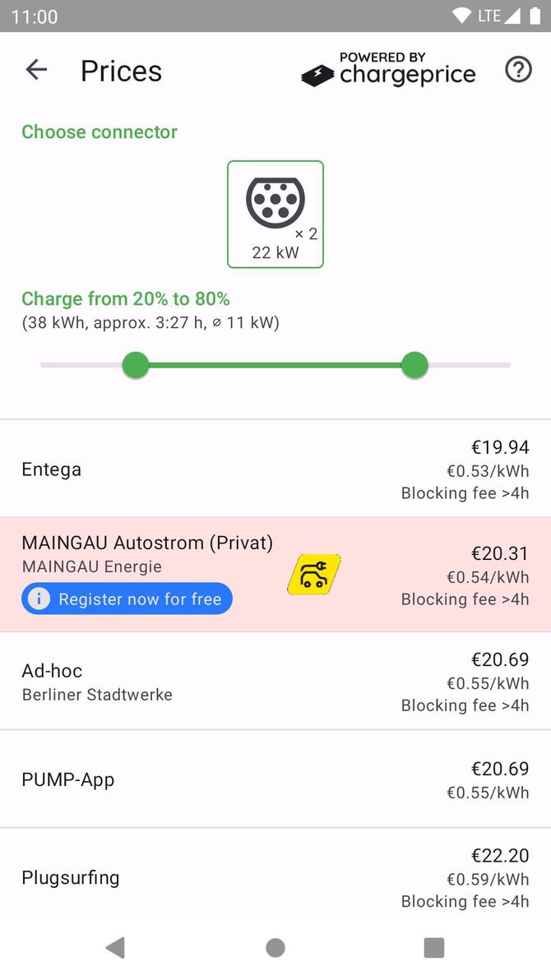Expand the PUMP-App price details
Viewport: 551px width, 980px height.
[275, 779]
